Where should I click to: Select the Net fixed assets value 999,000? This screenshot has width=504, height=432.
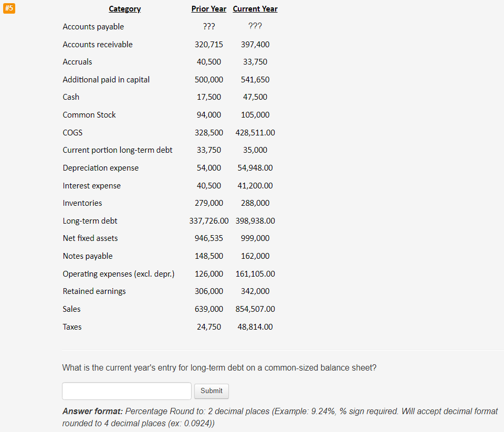click(x=255, y=238)
